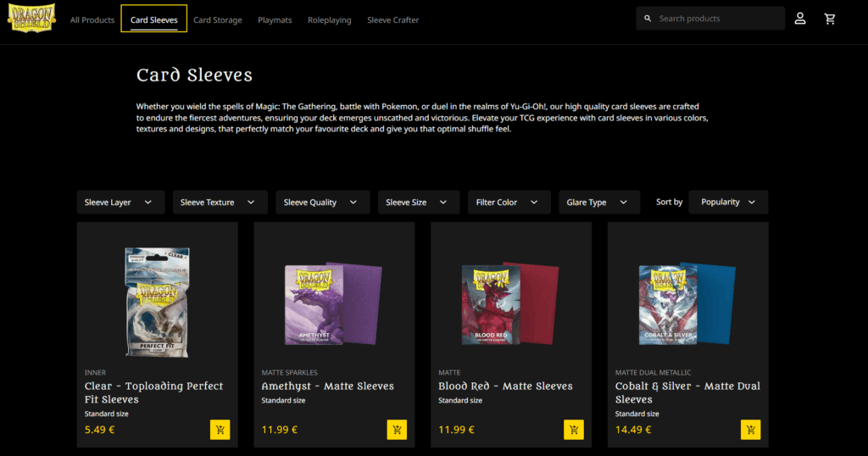Open the shopping cart icon
868x456 pixels.
click(829, 19)
